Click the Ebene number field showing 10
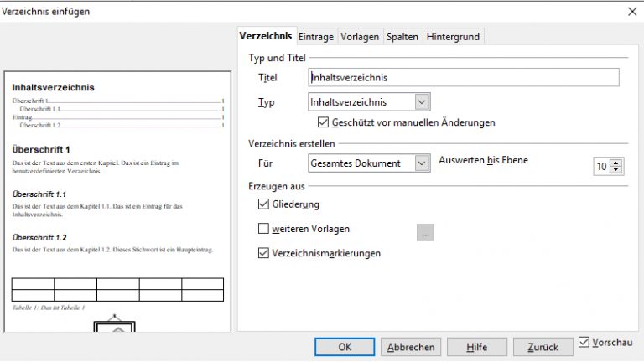 point(602,166)
